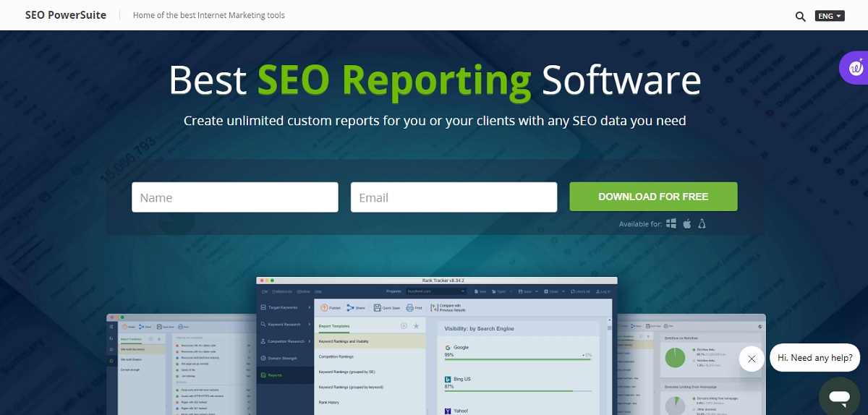Expand the ENG language dropdown
The width and height of the screenshot is (868, 415).
pos(830,15)
